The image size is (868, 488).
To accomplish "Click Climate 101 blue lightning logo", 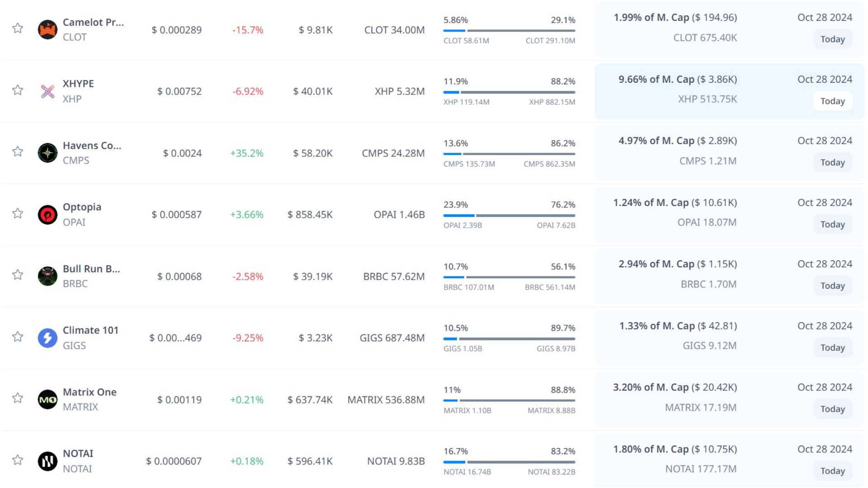I will click(47, 338).
